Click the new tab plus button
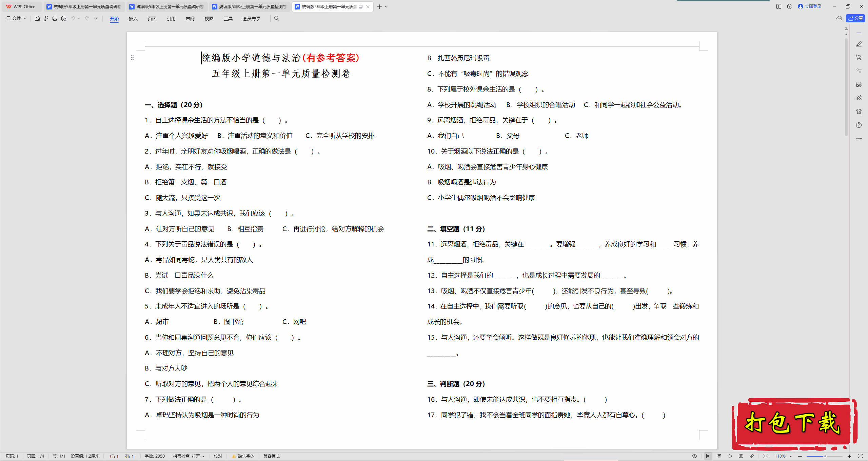868x461 pixels. 379,7
